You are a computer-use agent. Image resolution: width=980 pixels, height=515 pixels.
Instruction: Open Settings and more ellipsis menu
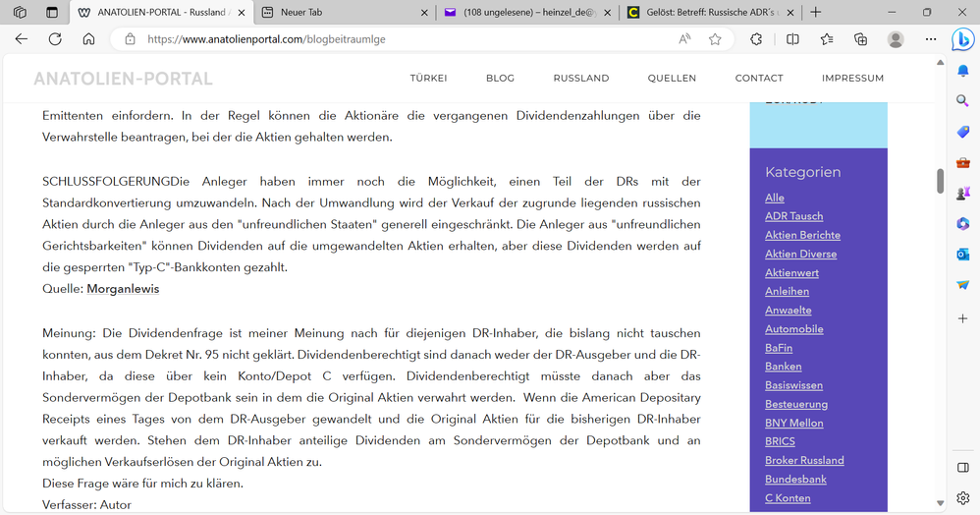(x=931, y=38)
